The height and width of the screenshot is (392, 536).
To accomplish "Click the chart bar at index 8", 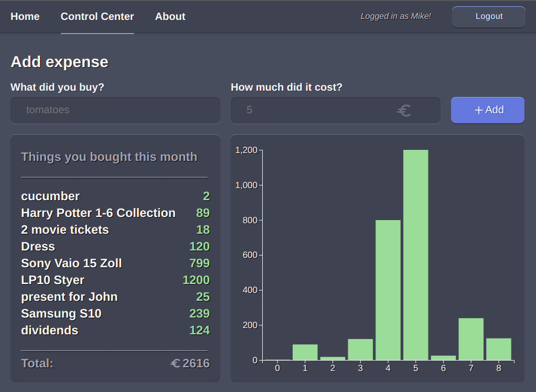I will 498,349.
